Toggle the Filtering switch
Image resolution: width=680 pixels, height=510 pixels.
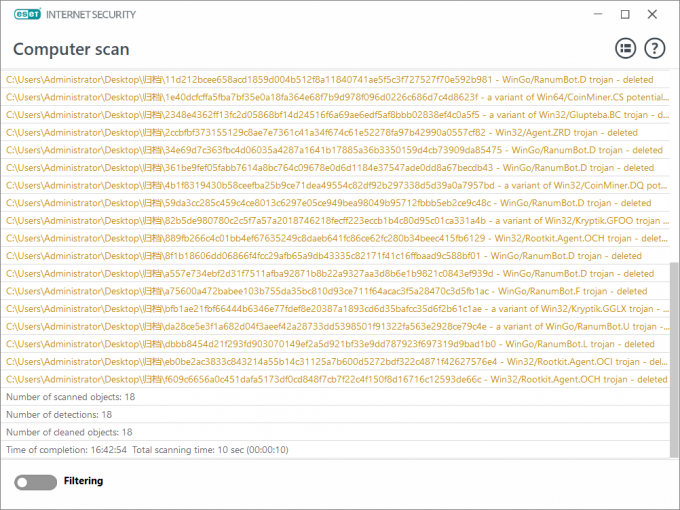click(x=35, y=482)
